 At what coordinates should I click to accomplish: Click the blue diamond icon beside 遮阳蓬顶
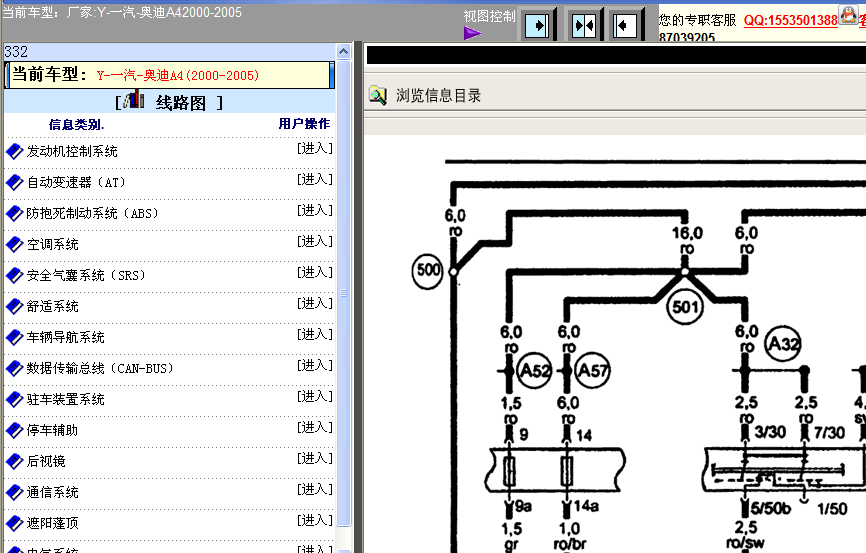click(14, 523)
